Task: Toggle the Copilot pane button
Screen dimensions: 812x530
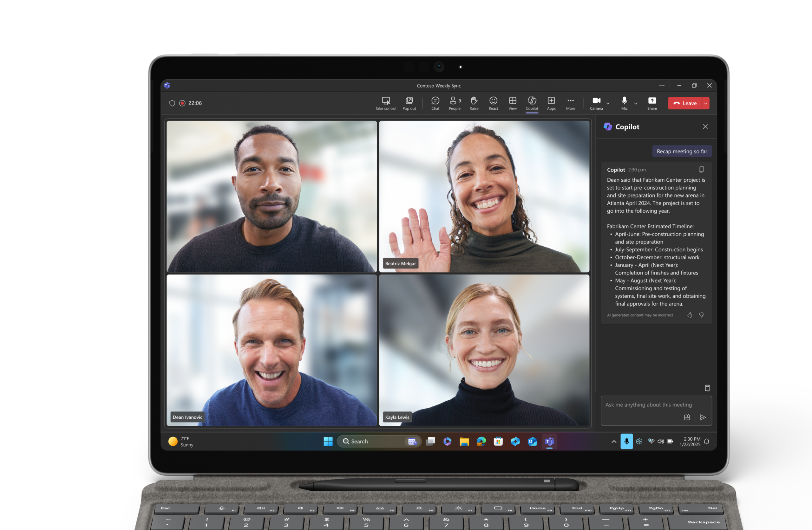Action: coord(532,103)
